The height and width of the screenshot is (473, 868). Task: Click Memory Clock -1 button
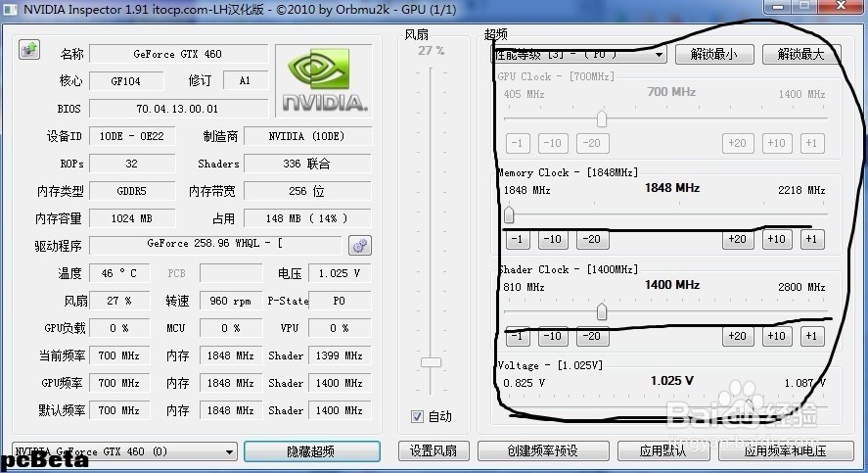pyautogui.click(x=518, y=239)
